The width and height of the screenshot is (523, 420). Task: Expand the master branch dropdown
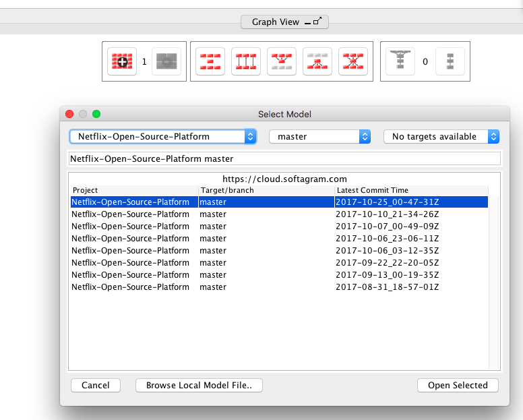pyautogui.click(x=320, y=136)
